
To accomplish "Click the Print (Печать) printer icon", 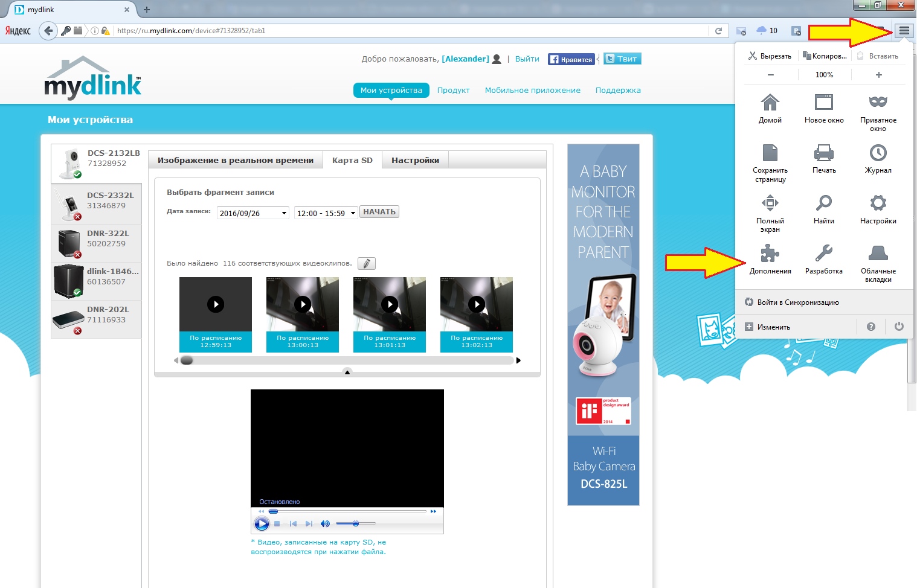I will point(823,153).
